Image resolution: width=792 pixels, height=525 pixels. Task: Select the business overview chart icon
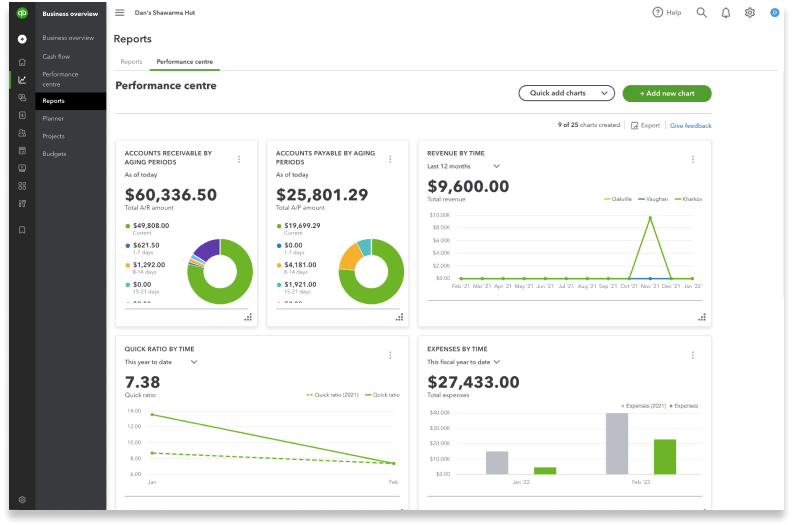[x=22, y=80]
